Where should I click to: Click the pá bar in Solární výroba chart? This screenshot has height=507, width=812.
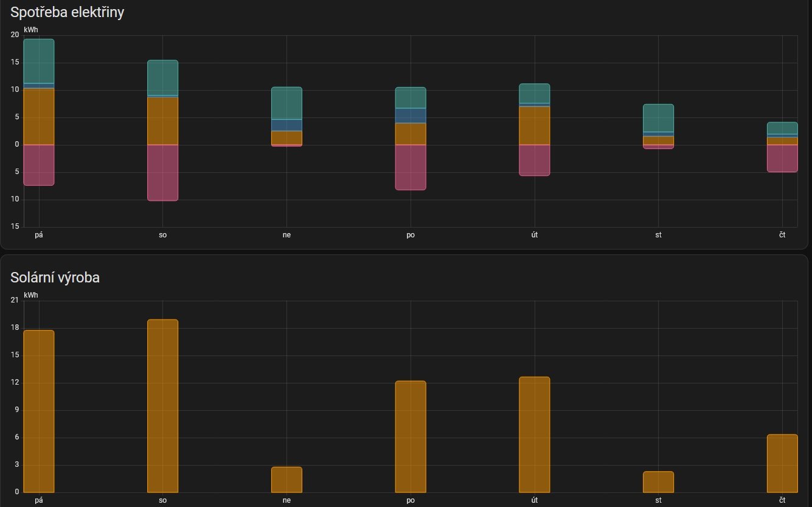coord(39,411)
